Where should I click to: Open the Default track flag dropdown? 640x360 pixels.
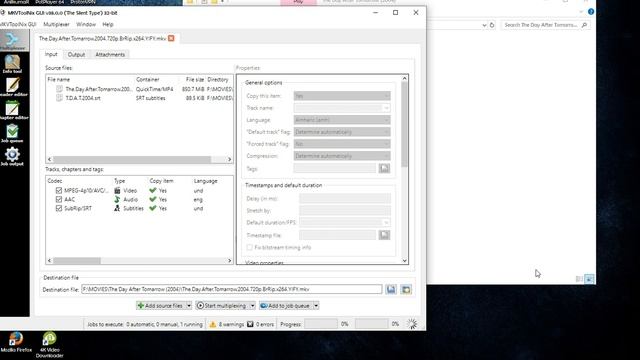[342, 132]
